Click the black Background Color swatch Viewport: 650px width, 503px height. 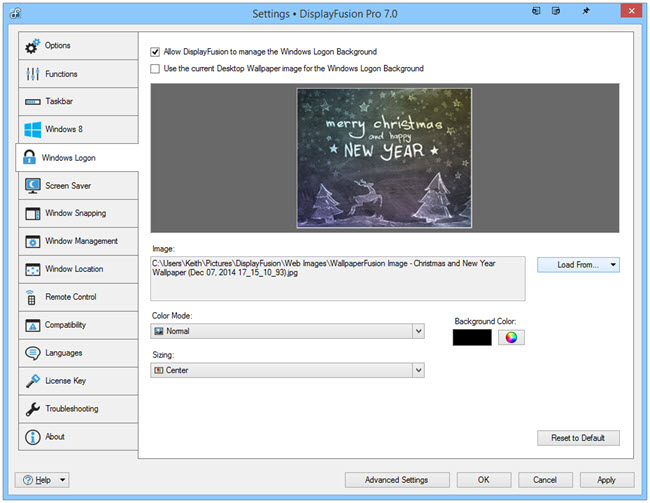pos(472,338)
